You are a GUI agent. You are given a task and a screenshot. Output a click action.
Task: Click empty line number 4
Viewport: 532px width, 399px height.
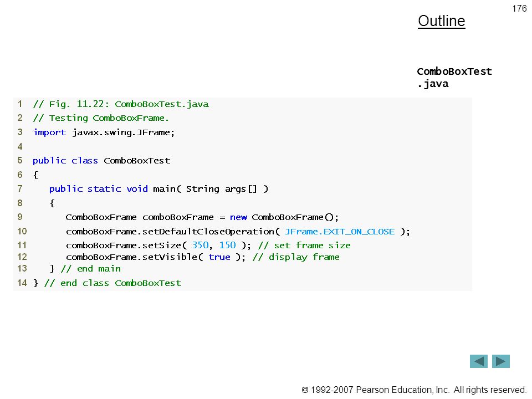(20, 146)
